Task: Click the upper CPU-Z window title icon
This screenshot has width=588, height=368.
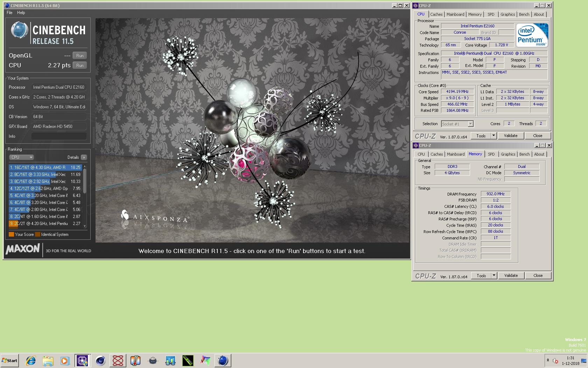Action: point(415,6)
